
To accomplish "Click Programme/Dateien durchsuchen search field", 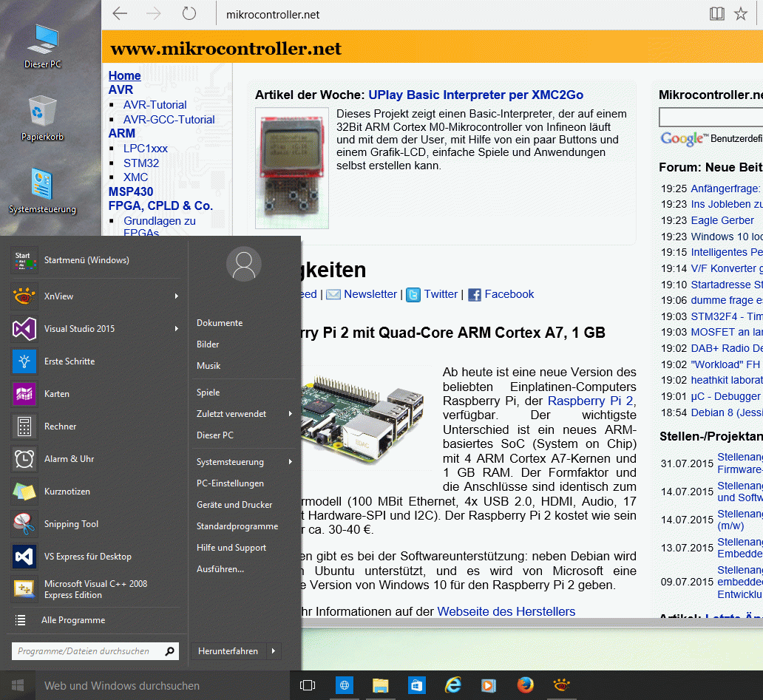I will tap(95, 651).
